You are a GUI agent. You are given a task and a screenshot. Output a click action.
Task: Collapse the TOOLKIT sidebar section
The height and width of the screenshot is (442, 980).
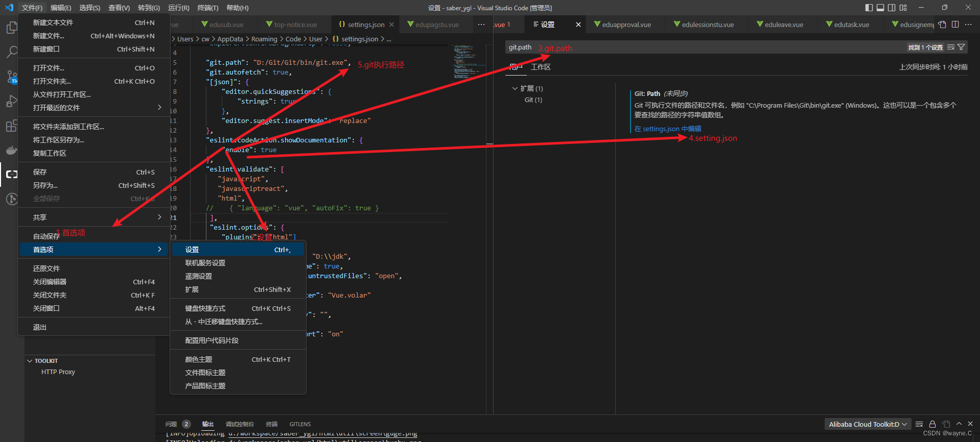[x=30, y=361]
